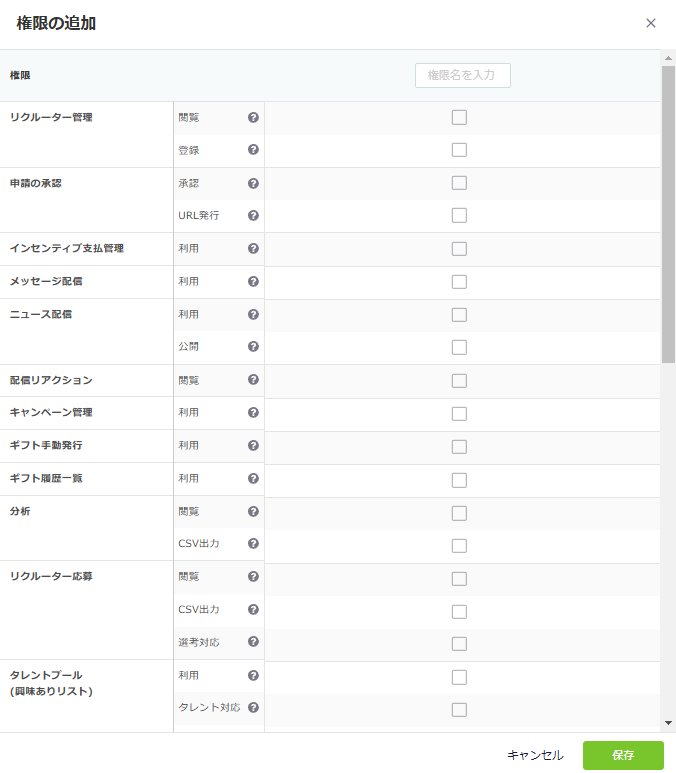Viewport: 676px width, 773px height.
Task: Show help for リクルーター応募 選考対応
Action: click(x=253, y=642)
